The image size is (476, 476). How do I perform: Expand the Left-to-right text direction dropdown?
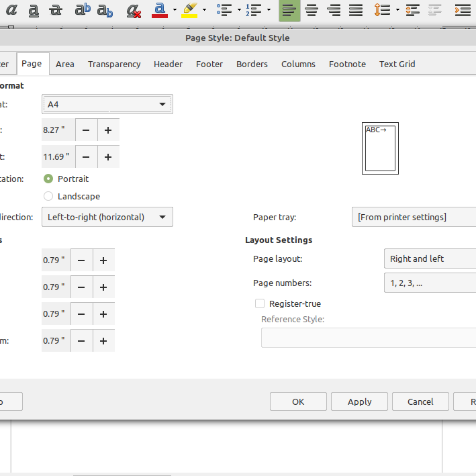coord(107,218)
